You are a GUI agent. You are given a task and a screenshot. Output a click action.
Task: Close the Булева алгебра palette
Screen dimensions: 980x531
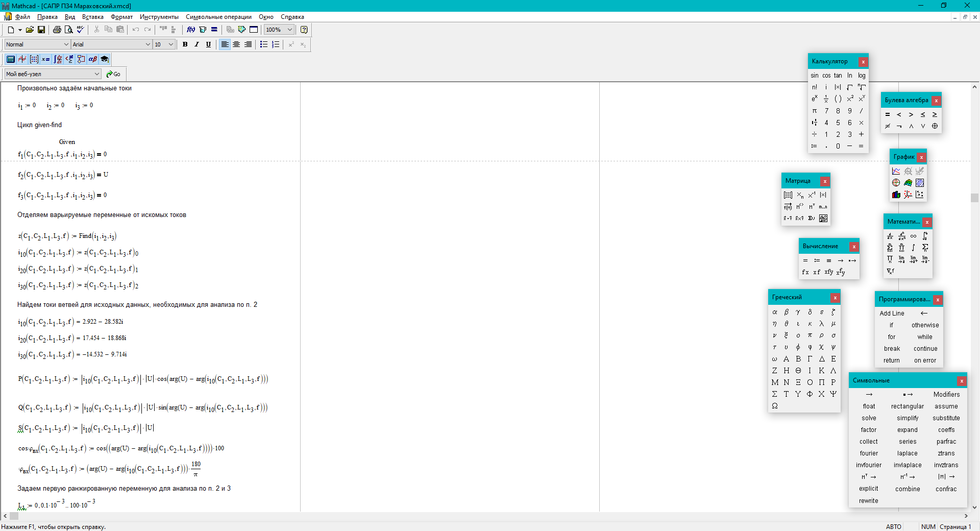coord(936,101)
